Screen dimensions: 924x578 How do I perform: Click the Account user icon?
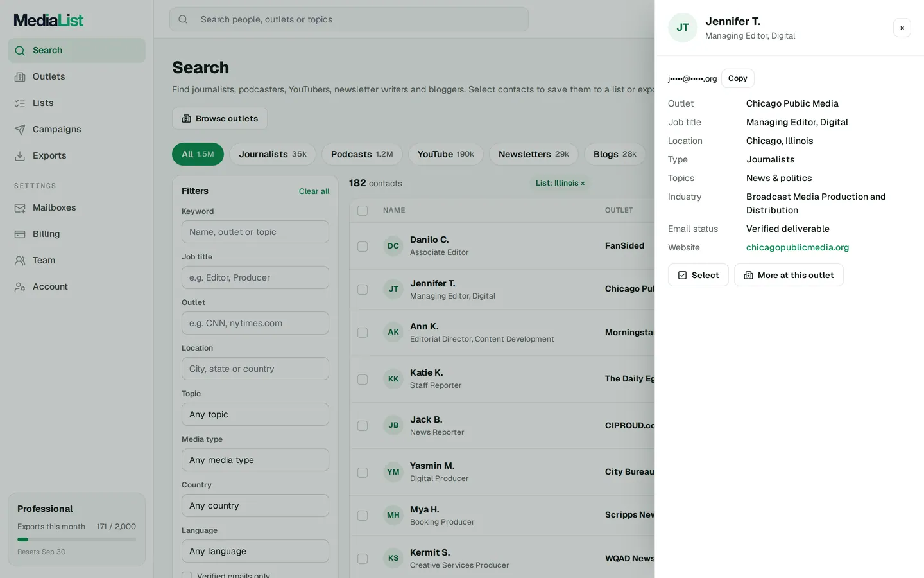pyautogui.click(x=20, y=287)
